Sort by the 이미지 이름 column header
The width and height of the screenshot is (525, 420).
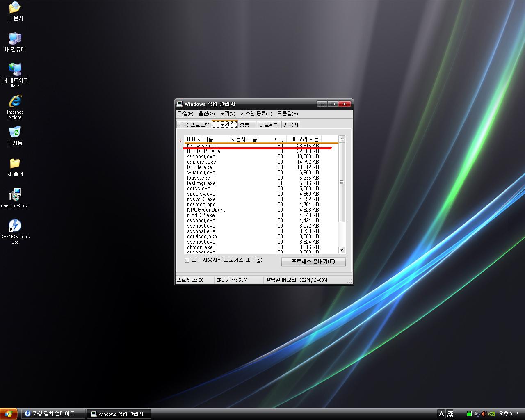point(205,139)
